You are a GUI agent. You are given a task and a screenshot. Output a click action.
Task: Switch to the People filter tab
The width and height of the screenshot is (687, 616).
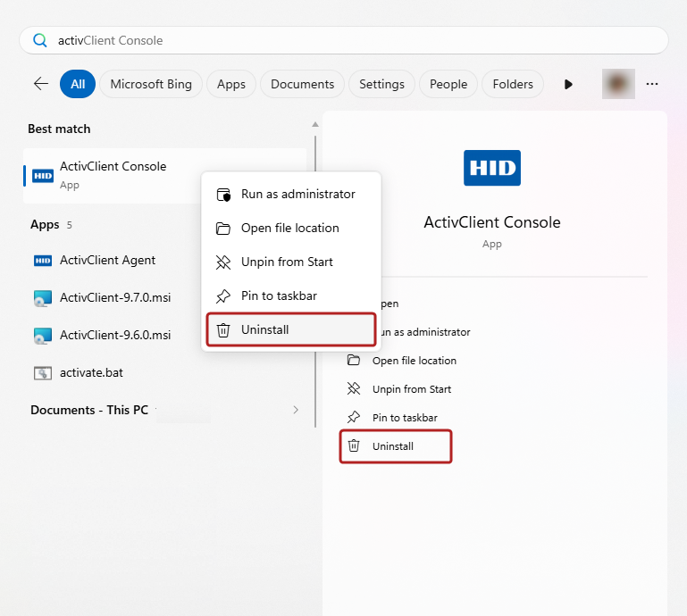point(448,84)
